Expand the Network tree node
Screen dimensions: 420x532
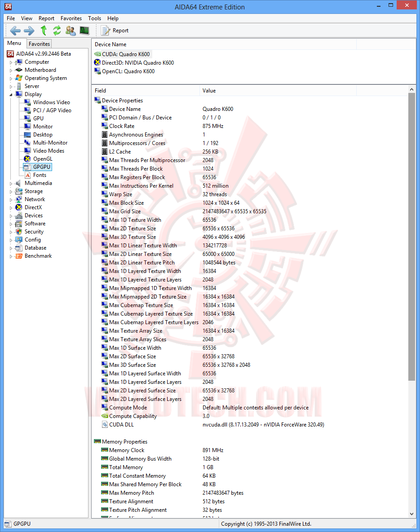coord(11,200)
